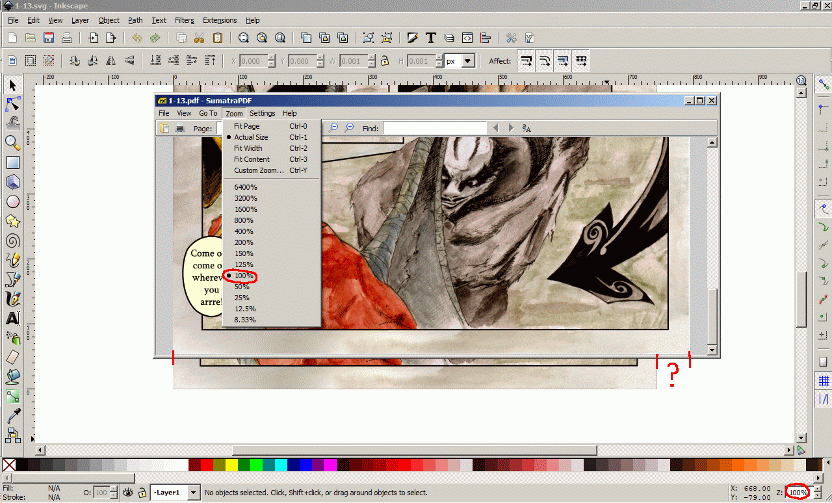Toggle current layer lock icon

142,493
